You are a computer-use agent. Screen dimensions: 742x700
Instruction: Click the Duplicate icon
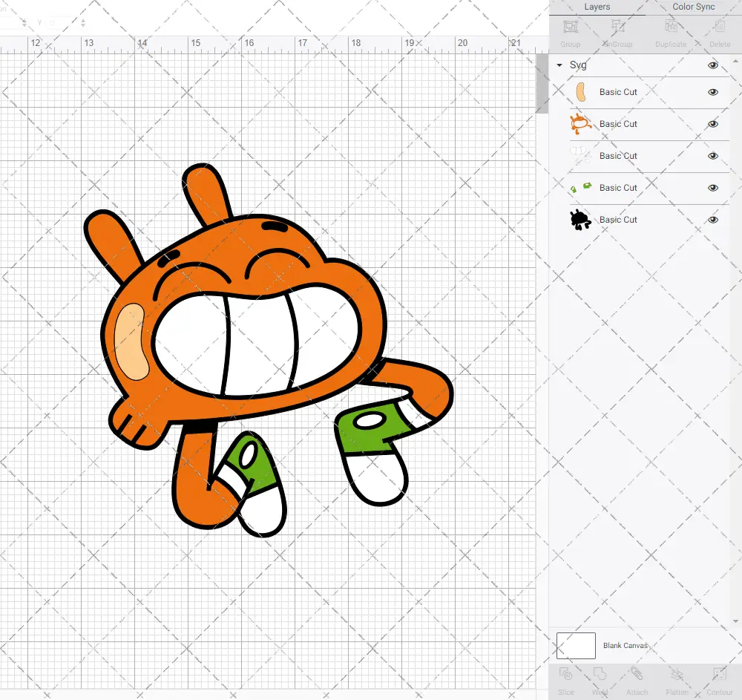click(x=671, y=27)
